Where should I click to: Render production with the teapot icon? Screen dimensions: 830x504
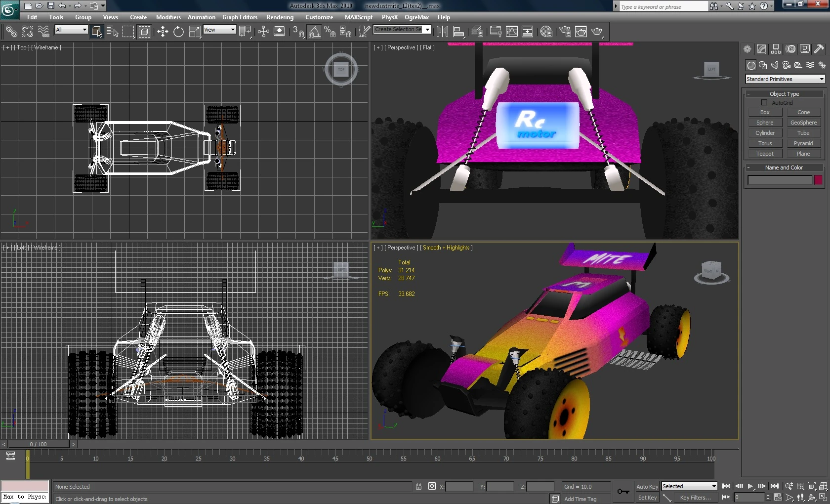tap(597, 32)
